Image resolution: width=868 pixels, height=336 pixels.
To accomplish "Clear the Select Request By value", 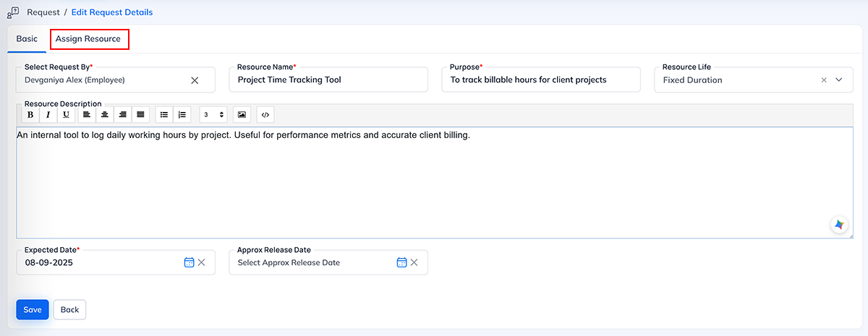I will click(195, 80).
